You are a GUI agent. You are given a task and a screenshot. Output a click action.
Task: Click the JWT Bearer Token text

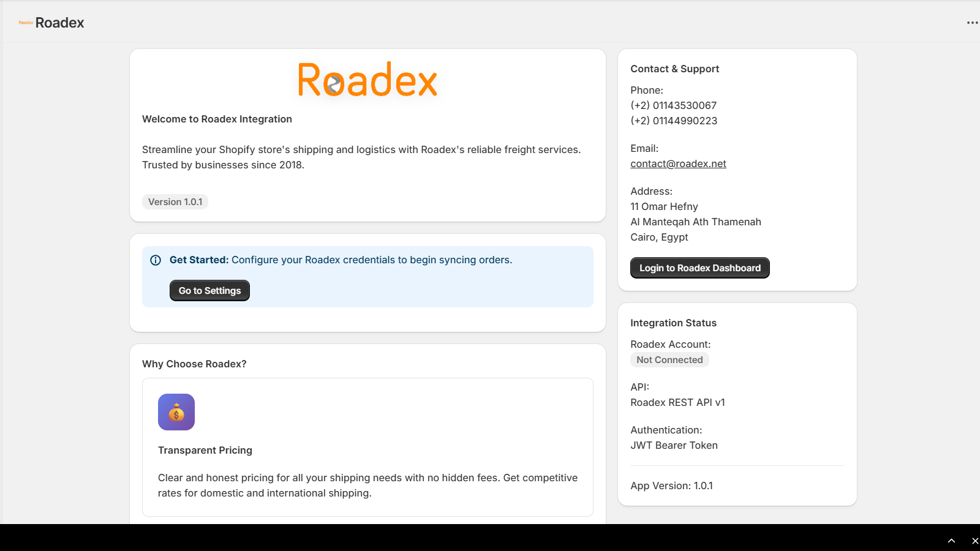coord(674,446)
